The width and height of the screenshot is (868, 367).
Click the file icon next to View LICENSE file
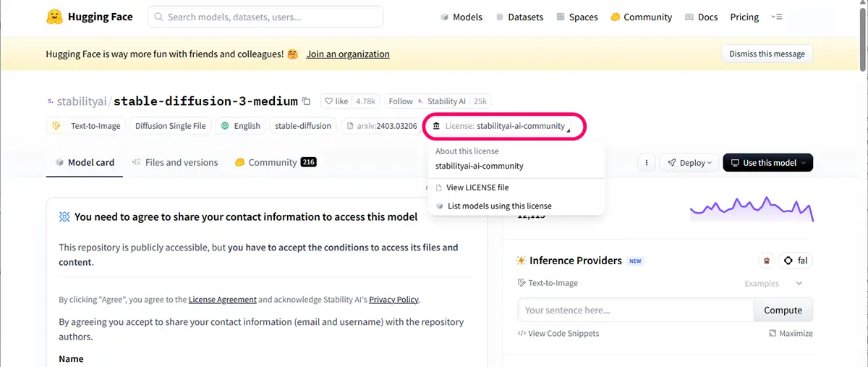click(439, 187)
